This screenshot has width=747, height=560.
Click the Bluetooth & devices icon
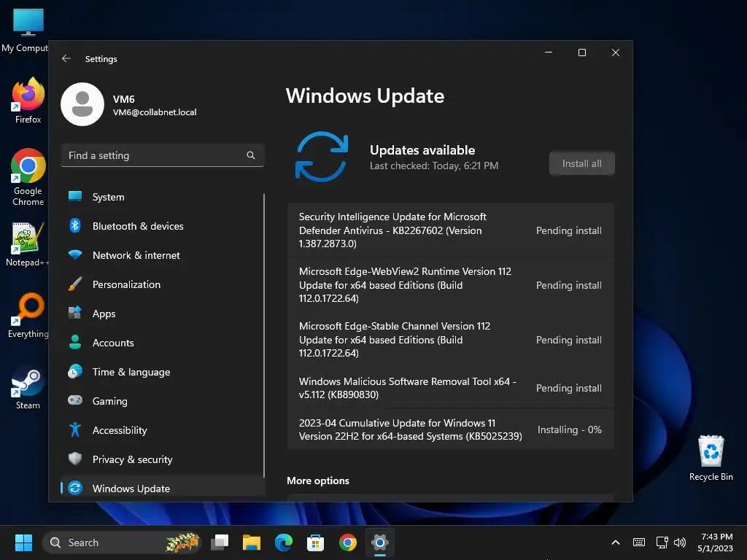pyautogui.click(x=75, y=226)
